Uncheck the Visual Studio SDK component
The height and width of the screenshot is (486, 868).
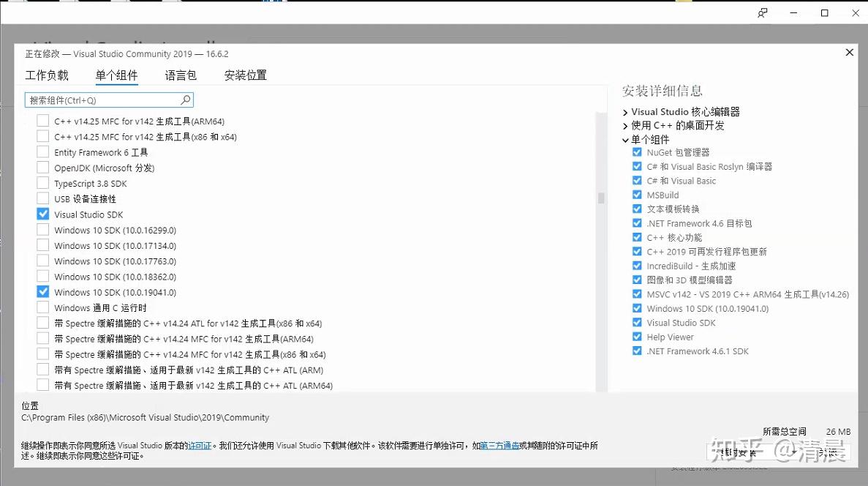[42, 214]
